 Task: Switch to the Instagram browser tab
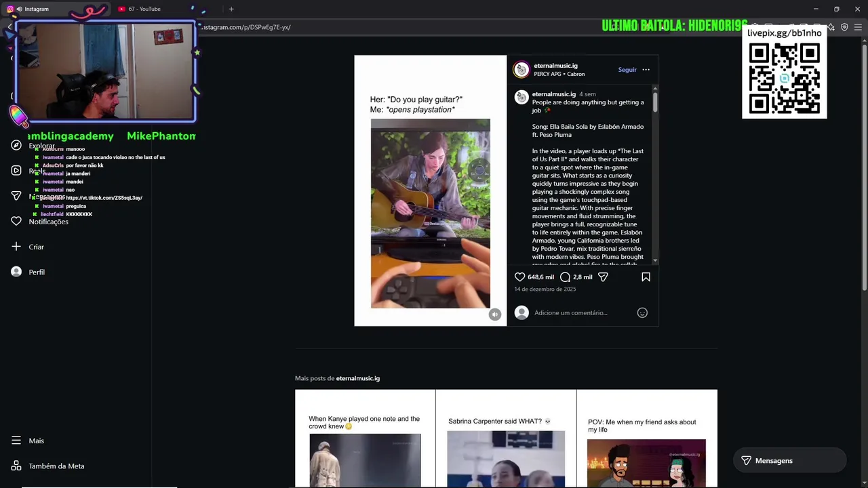pyautogui.click(x=56, y=9)
